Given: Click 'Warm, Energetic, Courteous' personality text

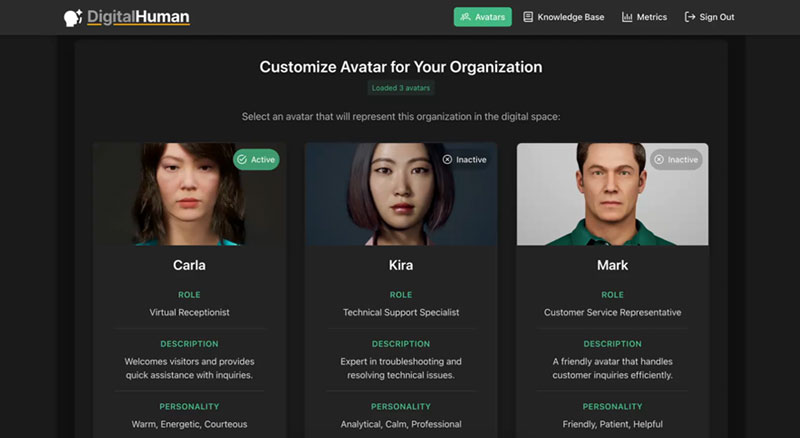Looking at the screenshot, I should tap(189, 424).
